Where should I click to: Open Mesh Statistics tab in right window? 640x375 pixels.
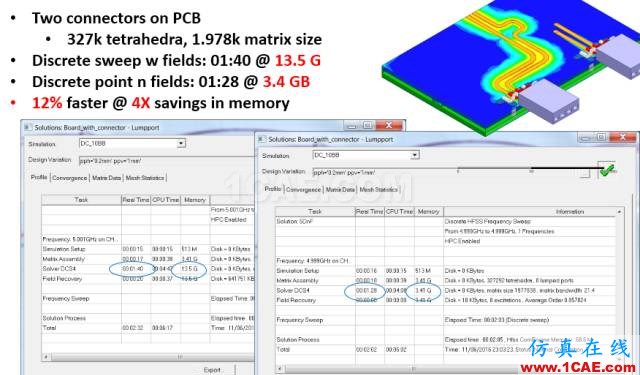pos(378,190)
